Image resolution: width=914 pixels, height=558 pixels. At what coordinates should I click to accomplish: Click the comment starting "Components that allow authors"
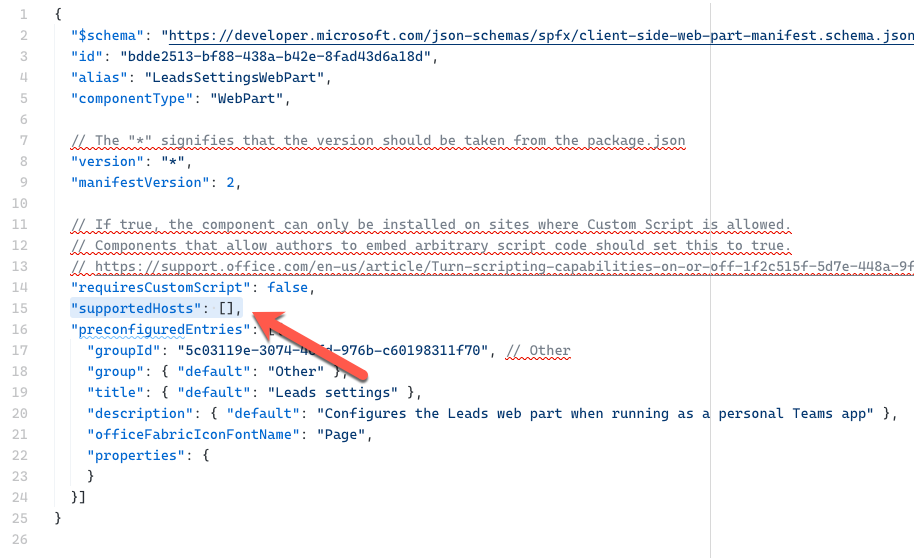pos(431,245)
